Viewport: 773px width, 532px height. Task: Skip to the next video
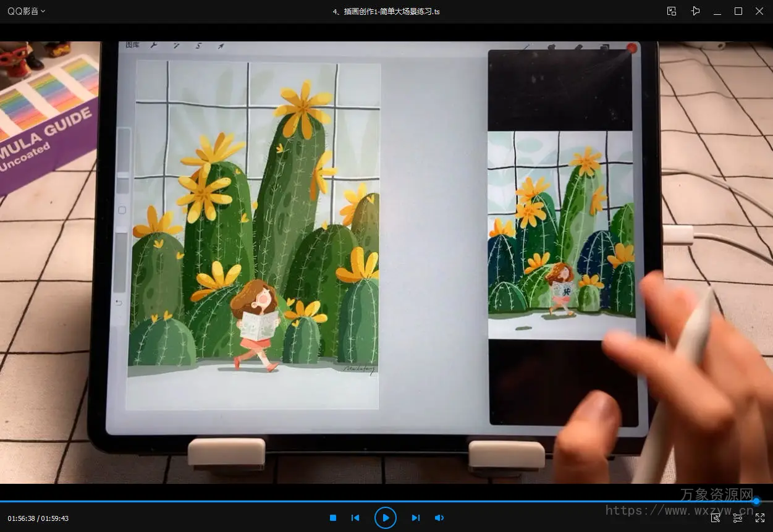pyautogui.click(x=416, y=518)
